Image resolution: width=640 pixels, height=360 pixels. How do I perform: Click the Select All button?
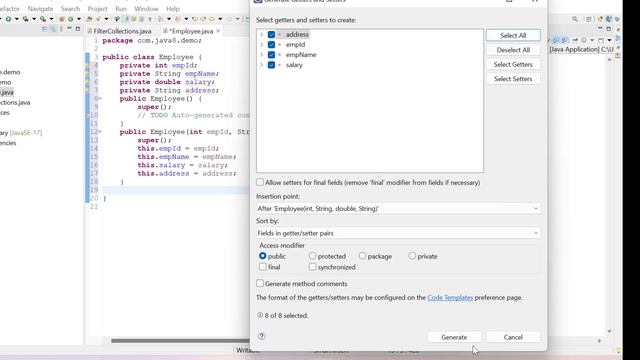point(513,36)
